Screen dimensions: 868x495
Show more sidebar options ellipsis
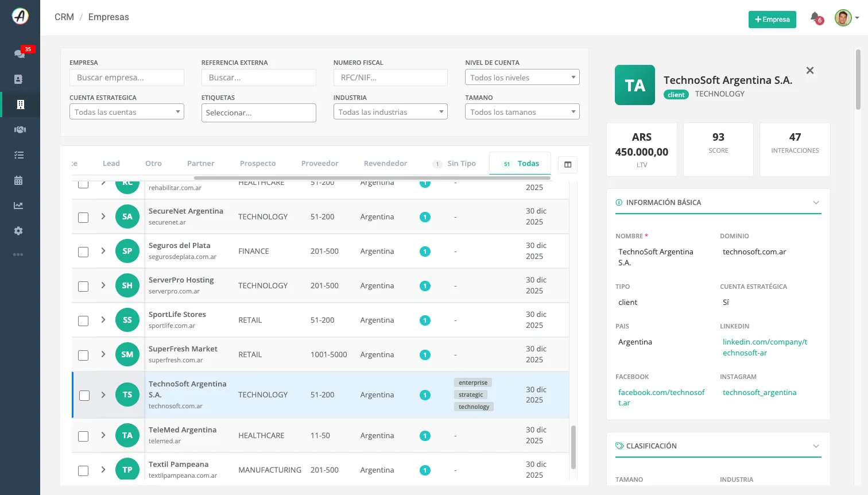(x=18, y=254)
